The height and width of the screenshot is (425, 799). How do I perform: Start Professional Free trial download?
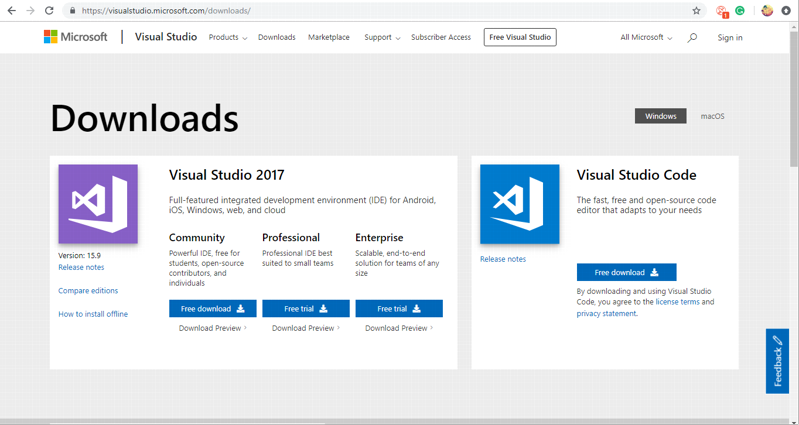point(306,309)
